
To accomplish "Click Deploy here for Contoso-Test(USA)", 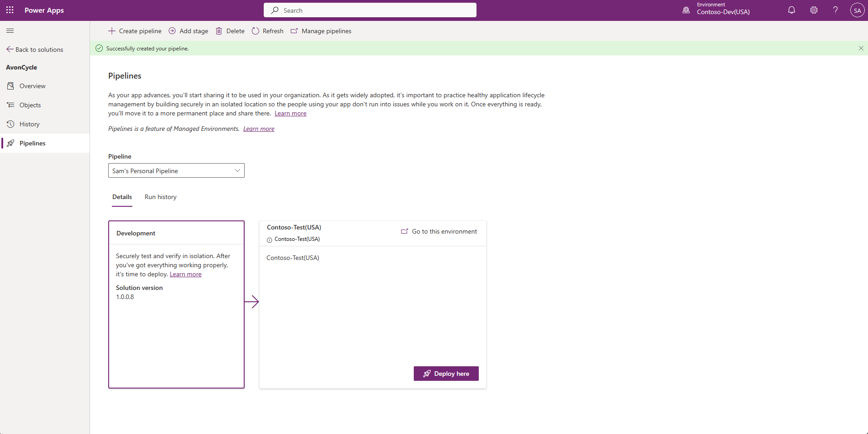I will (x=446, y=373).
